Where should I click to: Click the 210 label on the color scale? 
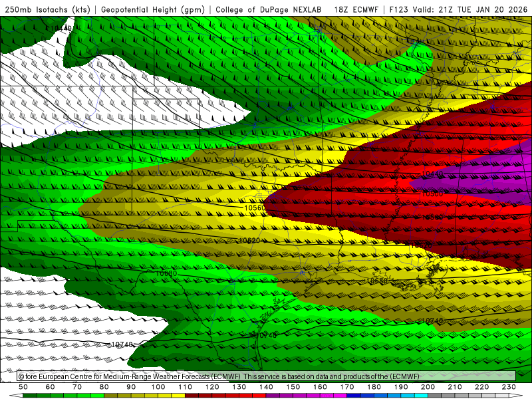click(455, 387)
